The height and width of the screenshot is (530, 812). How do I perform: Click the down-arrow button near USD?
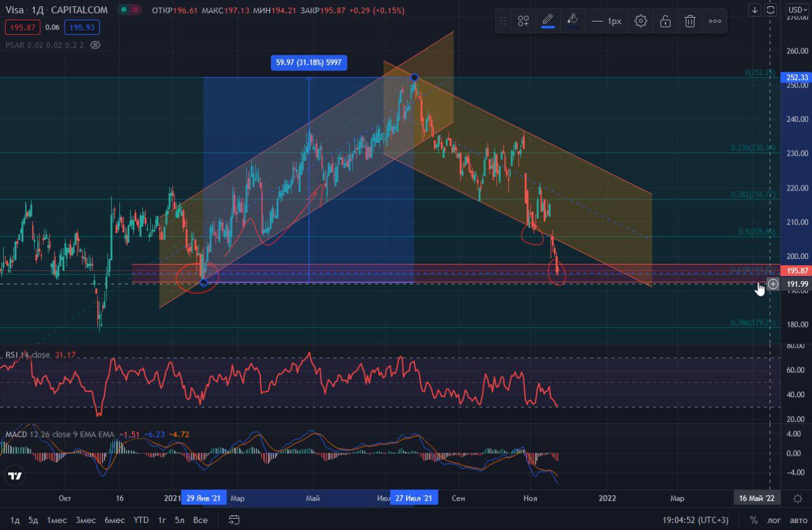click(754, 10)
